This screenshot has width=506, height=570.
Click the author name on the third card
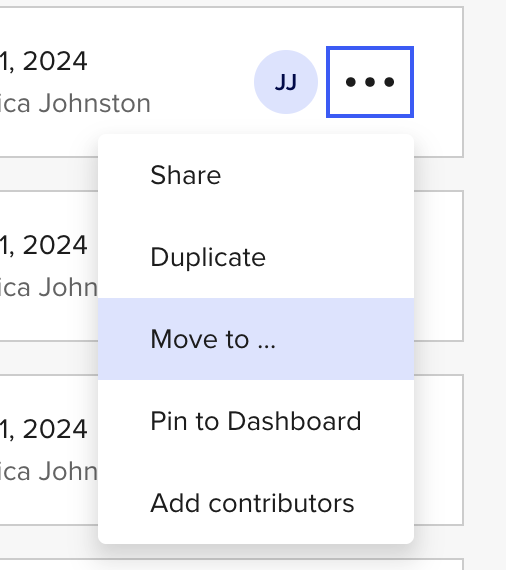(x=49, y=471)
